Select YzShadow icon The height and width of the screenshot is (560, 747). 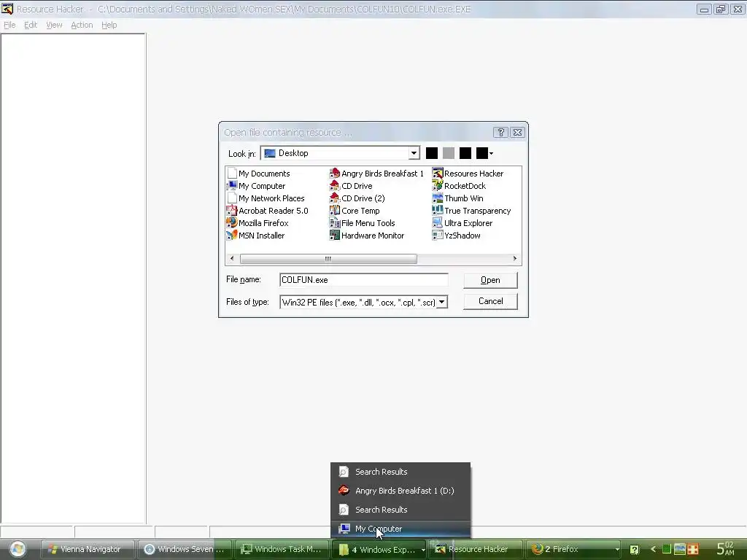(438, 236)
